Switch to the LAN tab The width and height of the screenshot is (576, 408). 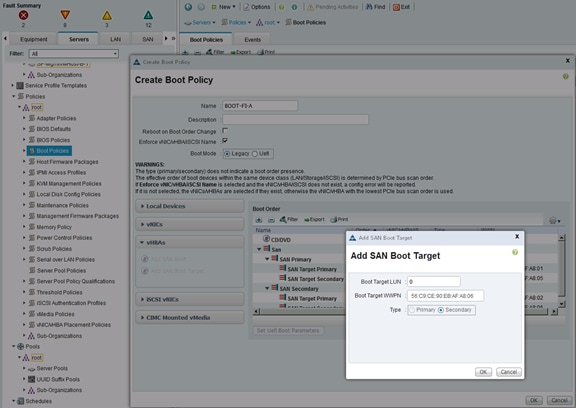pos(115,39)
